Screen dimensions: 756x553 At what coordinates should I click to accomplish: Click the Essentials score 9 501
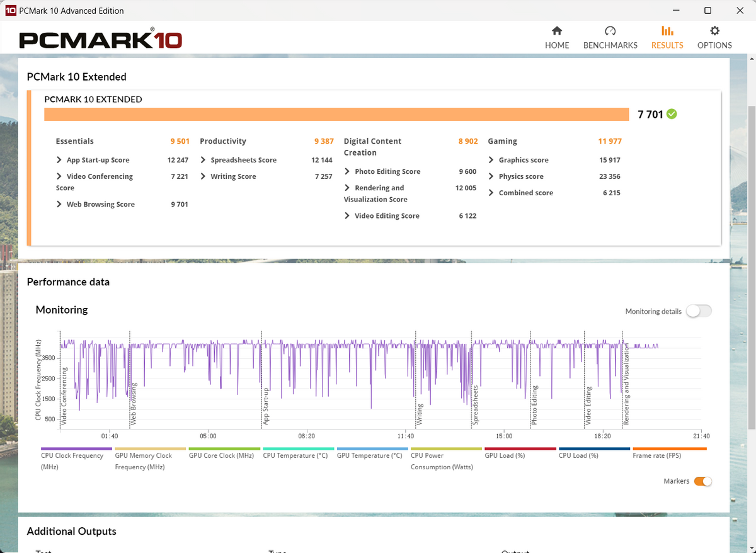coord(180,141)
